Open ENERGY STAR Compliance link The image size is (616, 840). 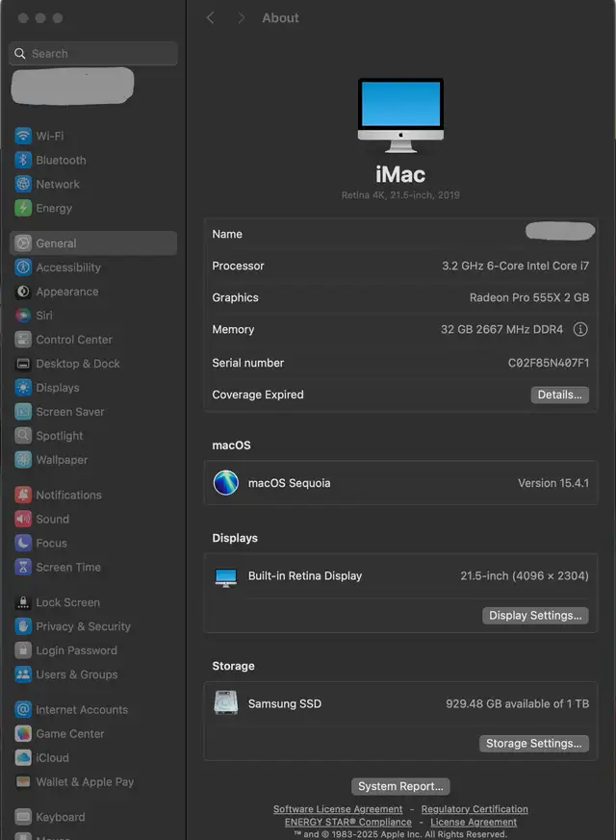(x=348, y=822)
